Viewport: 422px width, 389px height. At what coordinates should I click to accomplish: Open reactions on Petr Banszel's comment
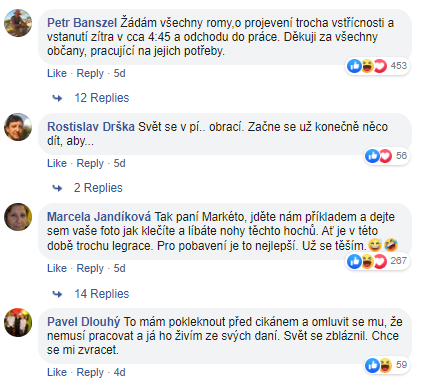coord(377,66)
